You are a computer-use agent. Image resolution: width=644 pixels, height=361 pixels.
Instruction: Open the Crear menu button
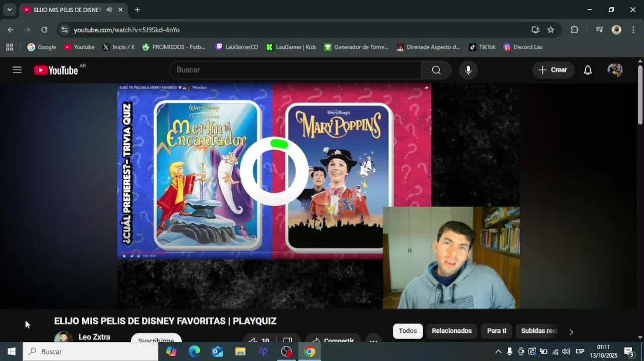553,70
